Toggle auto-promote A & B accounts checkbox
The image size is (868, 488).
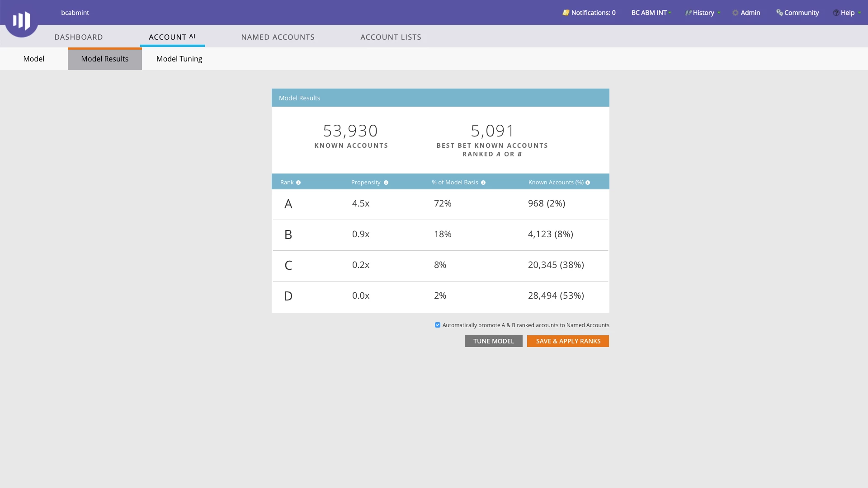[438, 325]
